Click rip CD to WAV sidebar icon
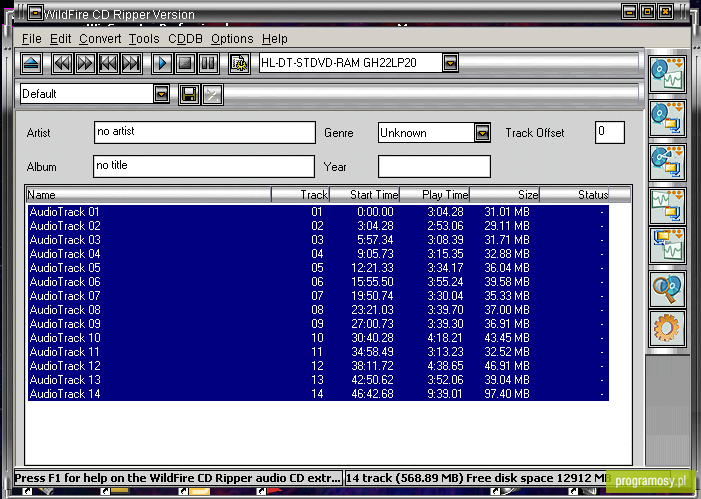Viewport: 701px width, 499px height. pyautogui.click(x=667, y=74)
